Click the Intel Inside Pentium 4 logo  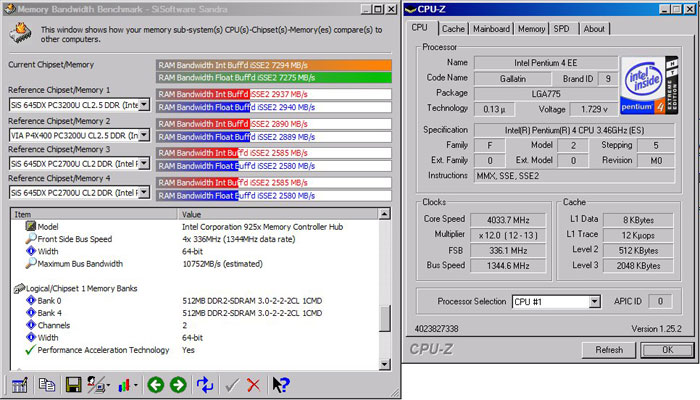(x=649, y=85)
